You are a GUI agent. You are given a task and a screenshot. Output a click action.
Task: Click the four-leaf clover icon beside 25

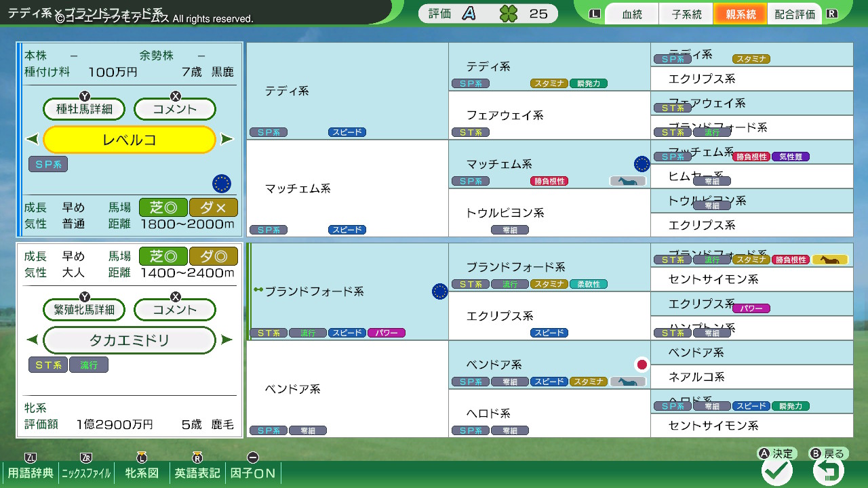click(x=509, y=14)
